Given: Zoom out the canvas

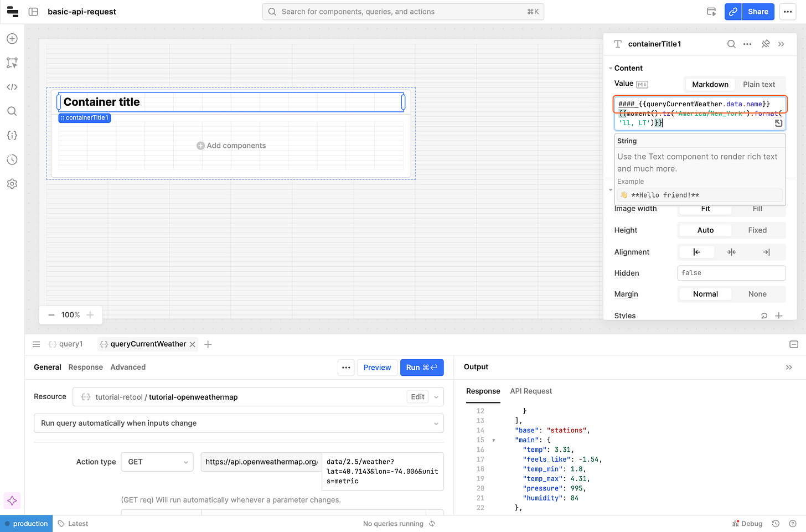Looking at the screenshot, I should tap(51, 315).
